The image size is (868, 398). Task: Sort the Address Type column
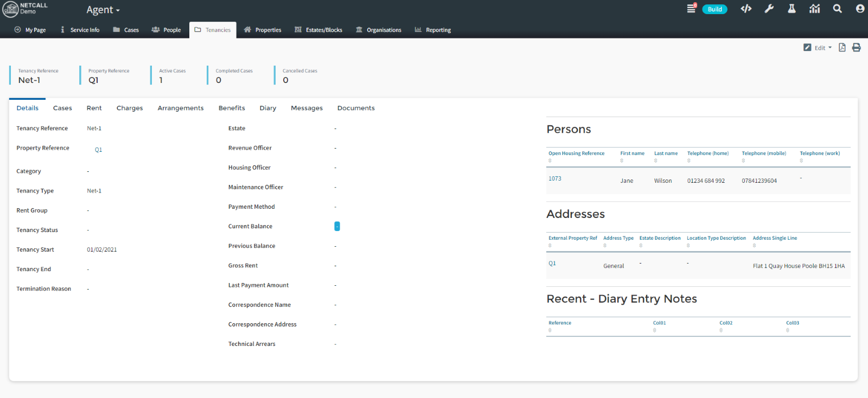pos(618,238)
